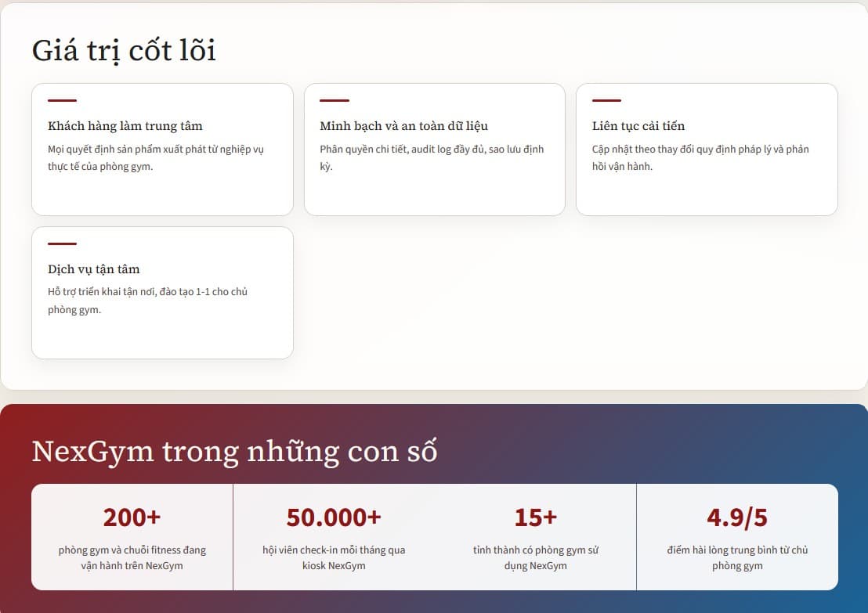This screenshot has height=613, width=868.
Task: Select the '15+' statistic number
Action: pos(535,517)
